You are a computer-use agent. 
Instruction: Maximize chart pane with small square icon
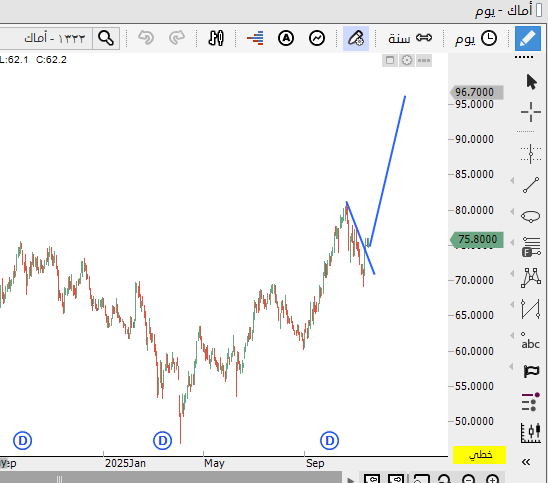coord(390,60)
